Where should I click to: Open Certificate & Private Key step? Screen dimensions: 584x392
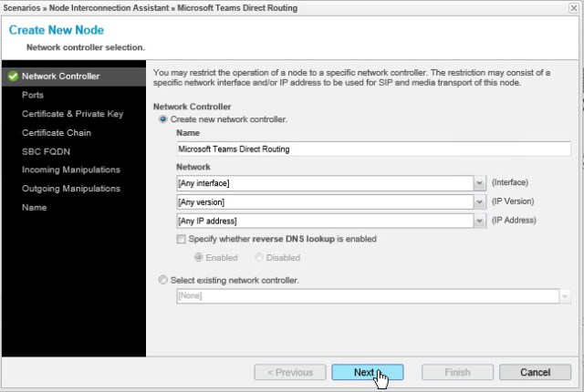click(72, 113)
